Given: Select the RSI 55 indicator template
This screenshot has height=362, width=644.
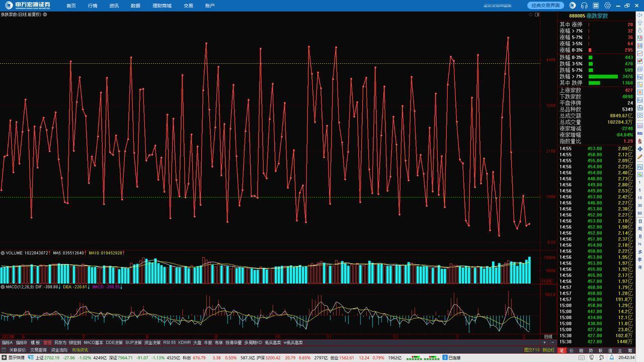Looking at the screenshot, I should [x=170, y=342].
